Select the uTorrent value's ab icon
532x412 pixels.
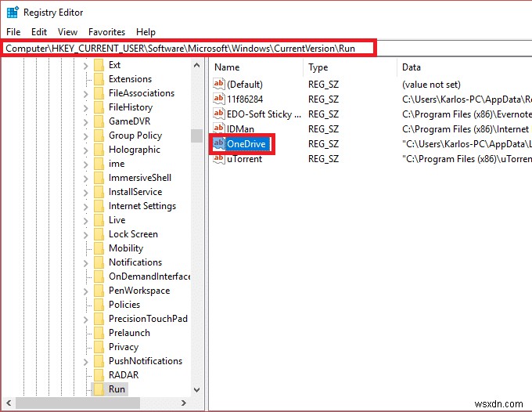tap(219, 159)
